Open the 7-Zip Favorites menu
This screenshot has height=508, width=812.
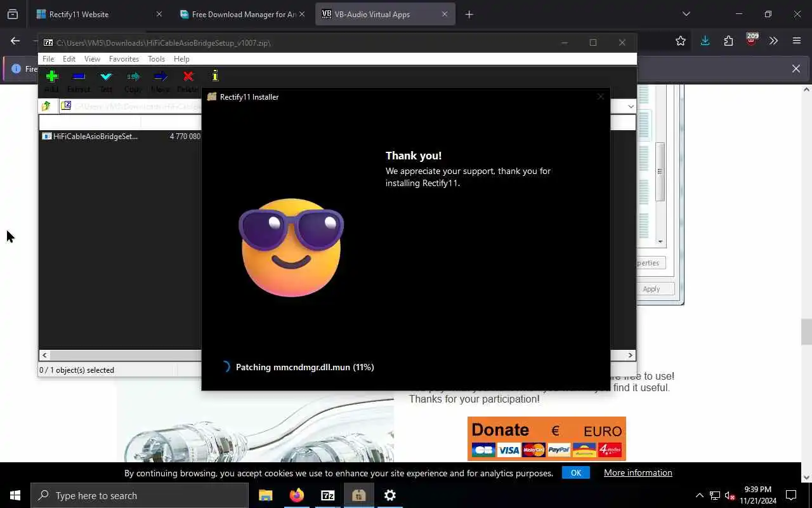pos(124,59)
